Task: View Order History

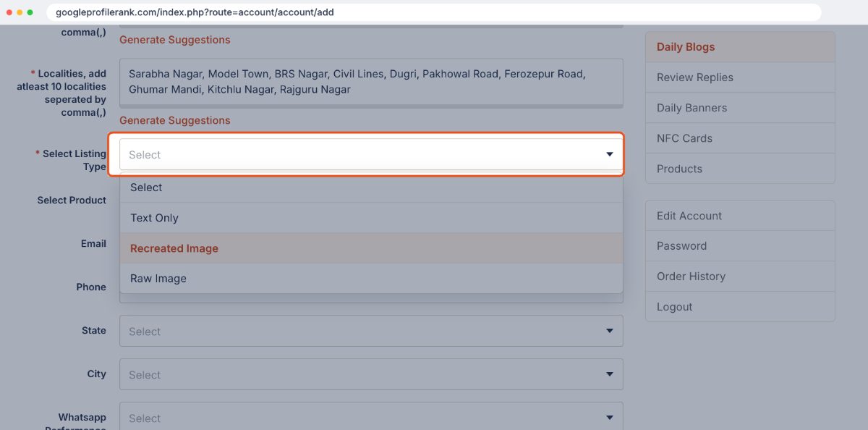Action: [740, 277]
